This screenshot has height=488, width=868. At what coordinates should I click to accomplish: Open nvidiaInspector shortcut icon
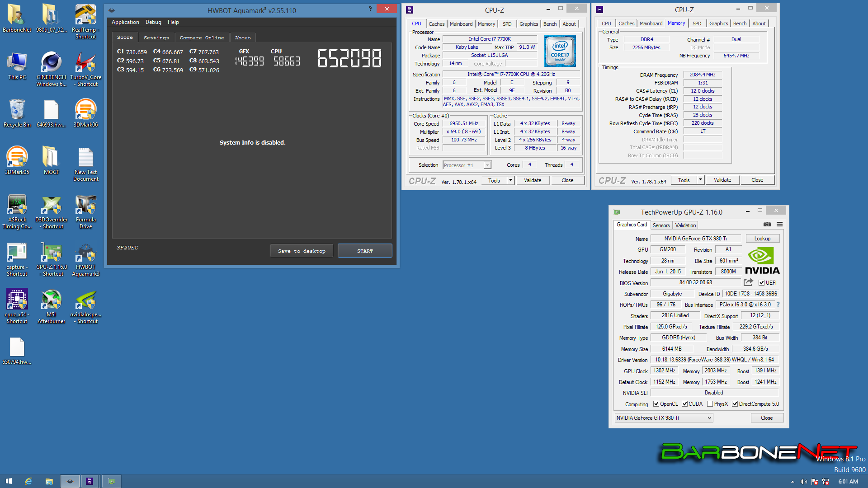85,306
